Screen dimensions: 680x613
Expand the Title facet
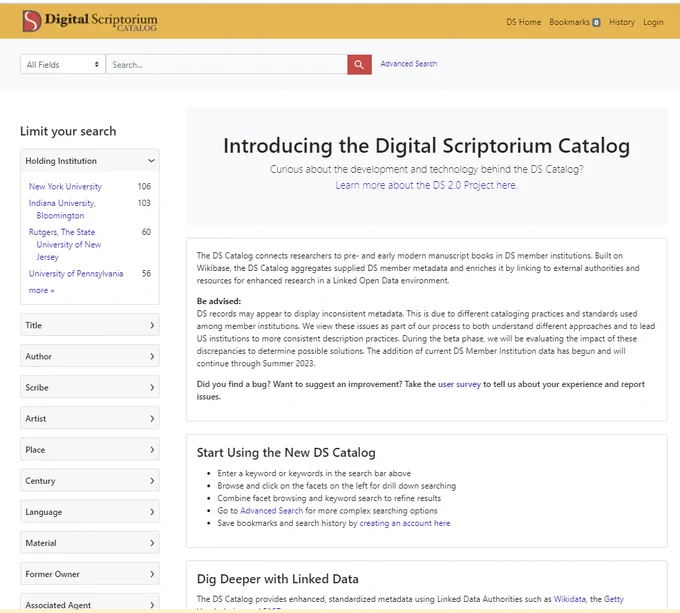(x=90, y=325)
